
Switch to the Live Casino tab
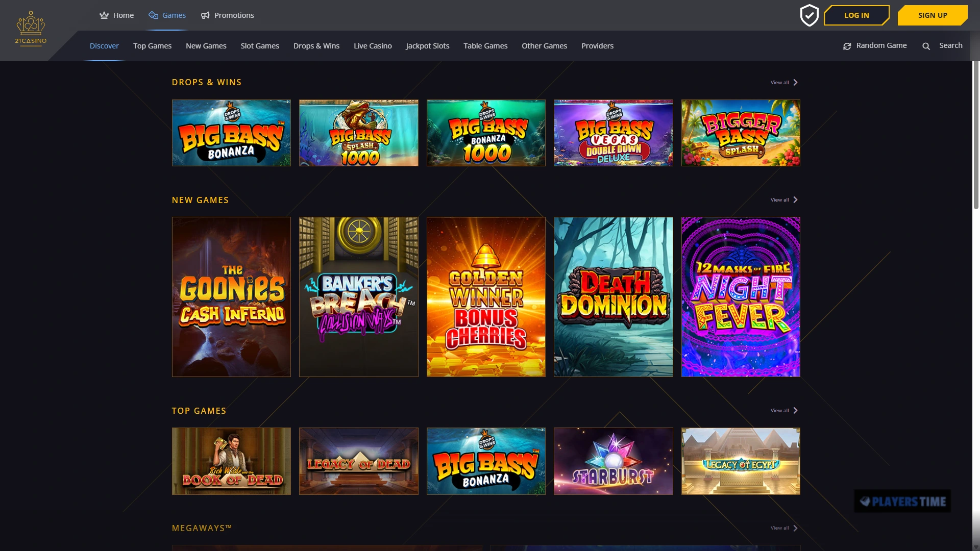pyautogui.click(x=373, y=46)
